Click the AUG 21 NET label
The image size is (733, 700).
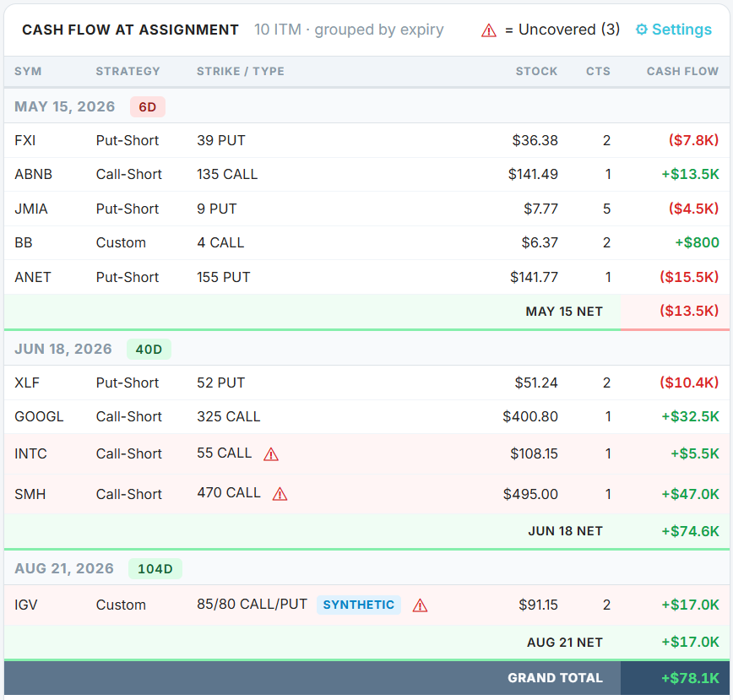[x=565, y=642]
